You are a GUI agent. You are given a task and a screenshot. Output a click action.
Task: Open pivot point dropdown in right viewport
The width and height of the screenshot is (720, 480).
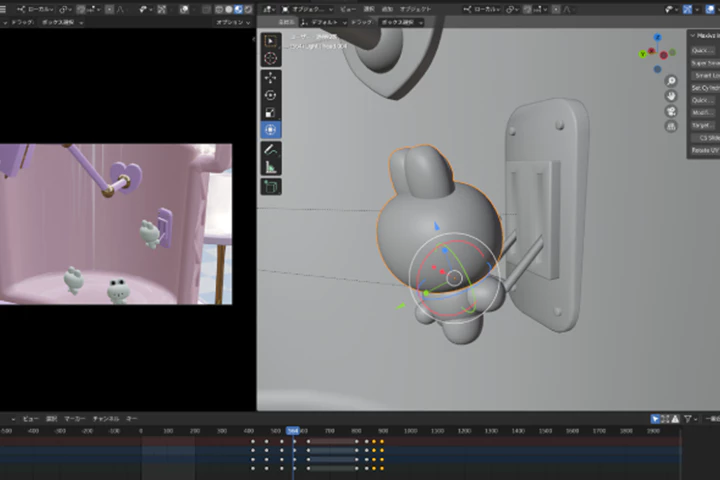(x=512, y=9)
